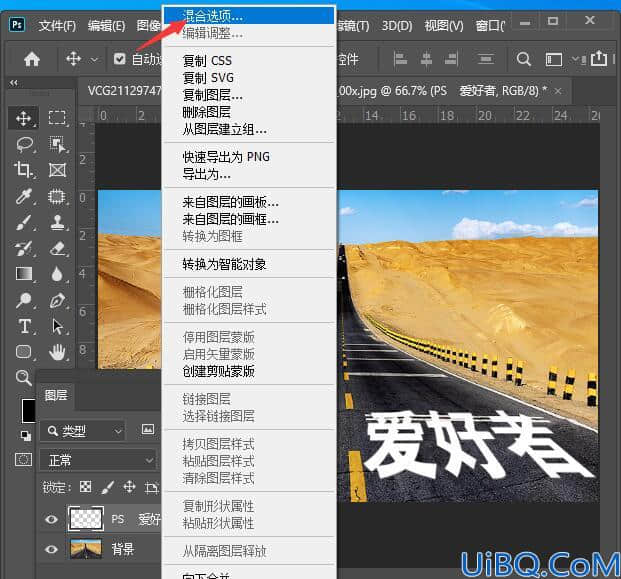
Task: Select the Zoom tool in the tools panel
Action: (23, 378)
